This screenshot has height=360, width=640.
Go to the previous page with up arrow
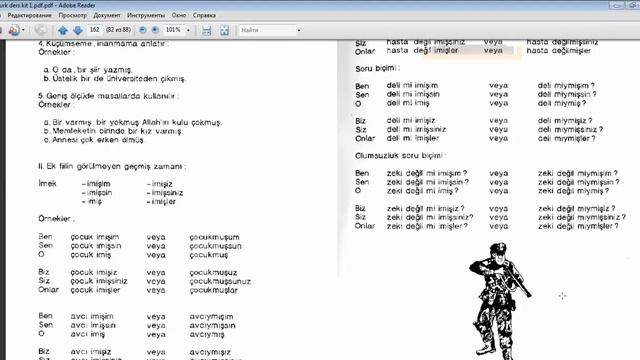coord(62,30)
